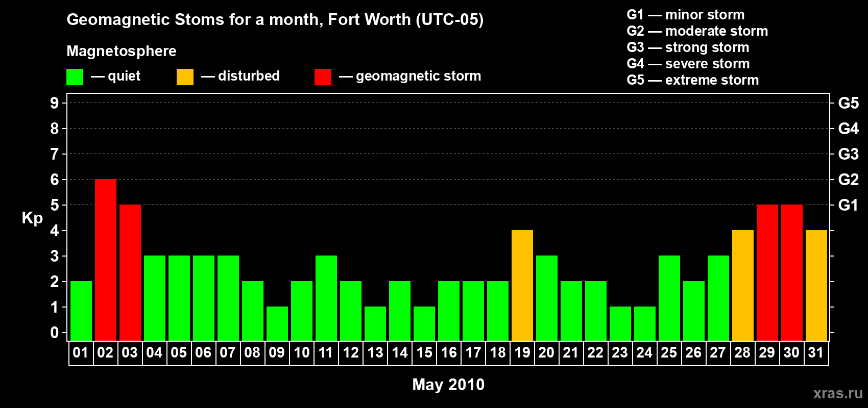Click the yellow bar for day 28
Viewport: 868px width, 408px height.
click(x=743, y=286)
